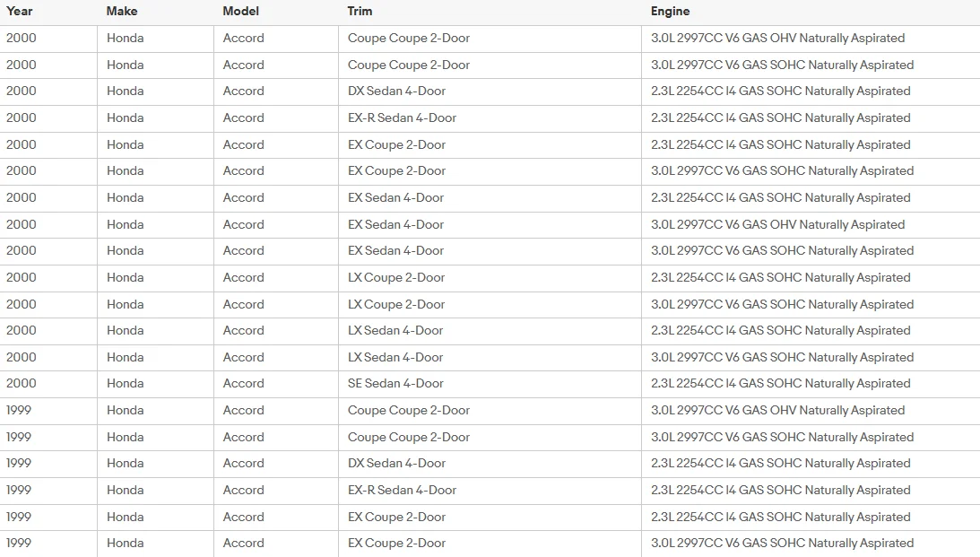Click engine cell in 2000 DX Sedan row

(811, 91)
